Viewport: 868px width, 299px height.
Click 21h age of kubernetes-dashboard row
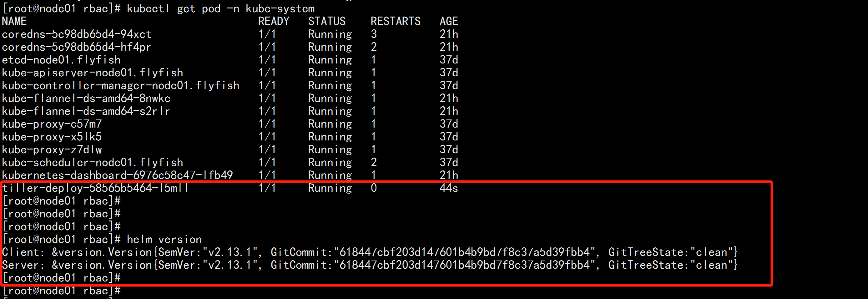point(449,175)
